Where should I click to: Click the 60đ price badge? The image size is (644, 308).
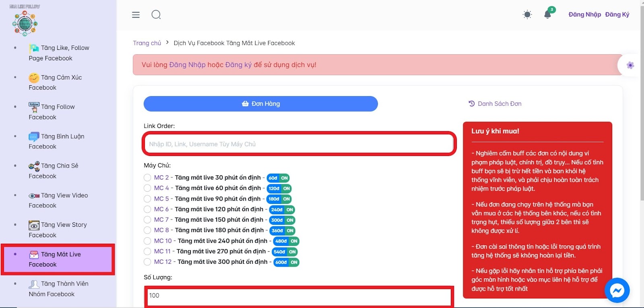click(x=273, y=178)
